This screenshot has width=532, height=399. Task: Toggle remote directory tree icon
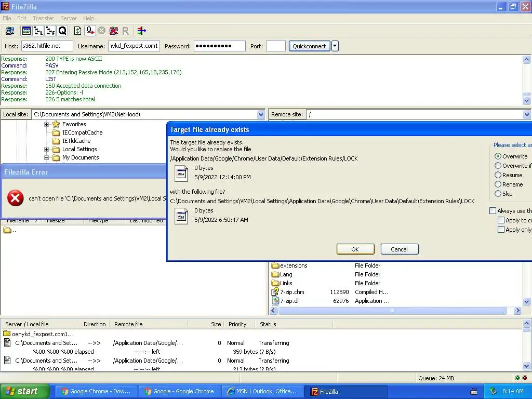point(50,31)
